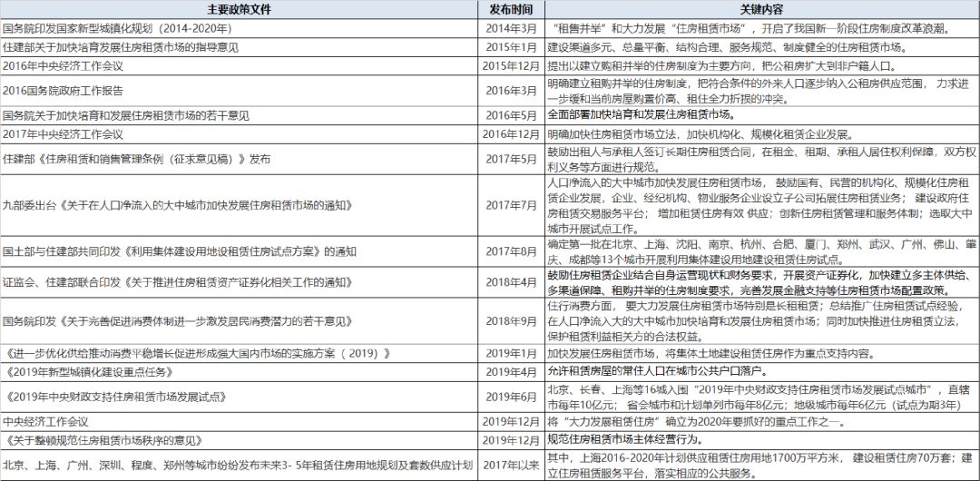Select cell 北京、上海、广州、深圳 租赁住房用地规划
The height and width of the screenshot is (481, 980).
coord(240,465)
